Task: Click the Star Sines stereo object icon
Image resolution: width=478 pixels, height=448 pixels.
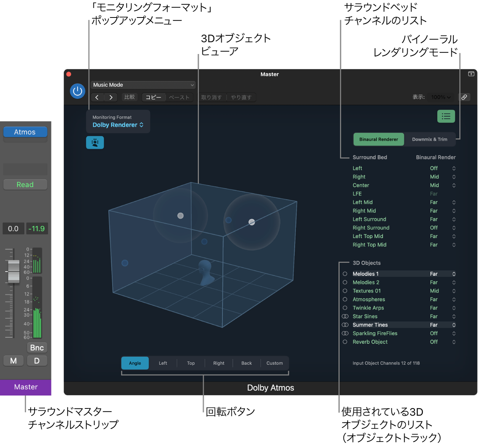Action: [x=345, y=316]
